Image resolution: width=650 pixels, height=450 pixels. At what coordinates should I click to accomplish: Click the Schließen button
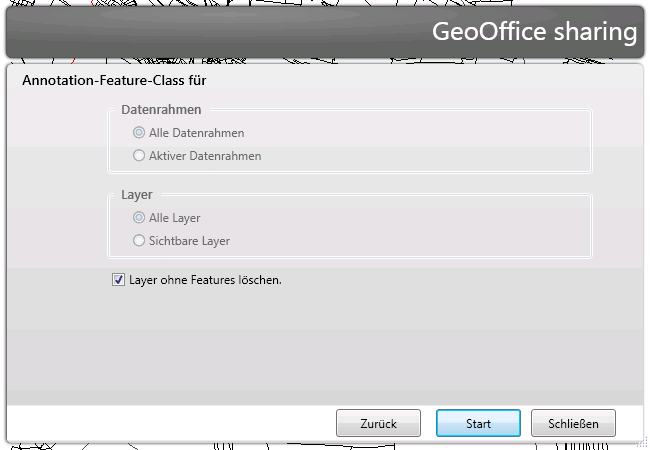573,424
